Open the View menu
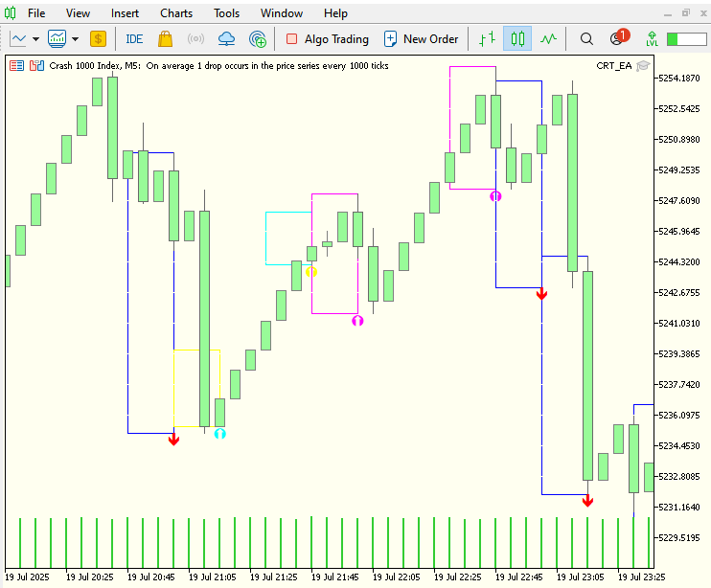The image size is (711, 588). [78, 13]
